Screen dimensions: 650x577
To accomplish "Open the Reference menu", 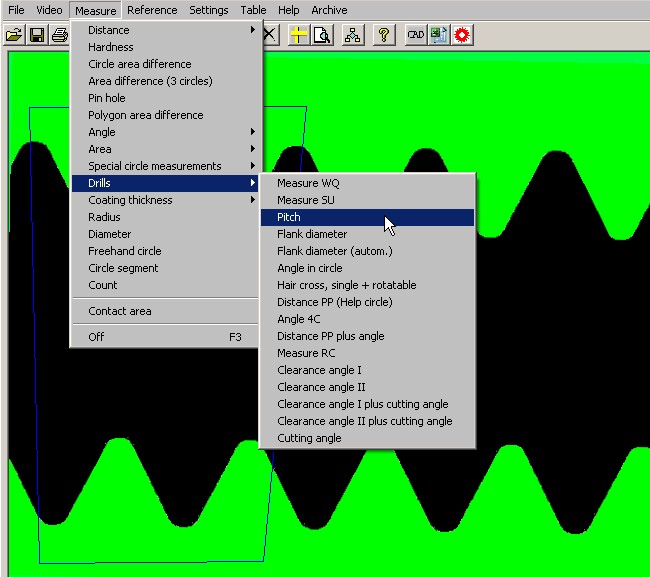I will pos(152,10).
